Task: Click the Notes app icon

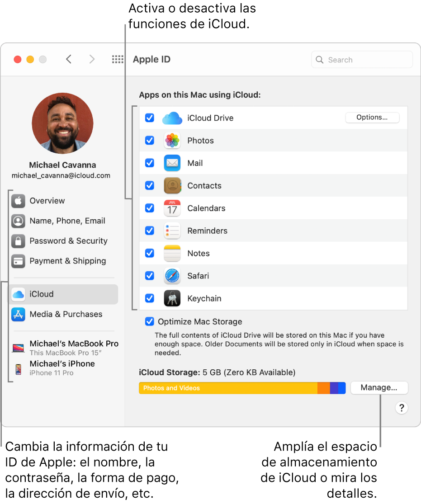Action: coord(172,253)
